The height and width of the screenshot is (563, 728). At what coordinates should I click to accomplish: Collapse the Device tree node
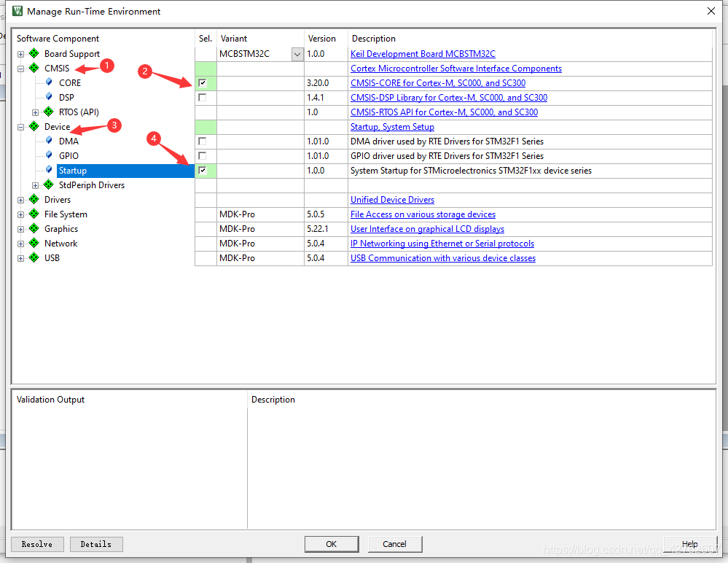pyautogui.click(x=21, y=127)
